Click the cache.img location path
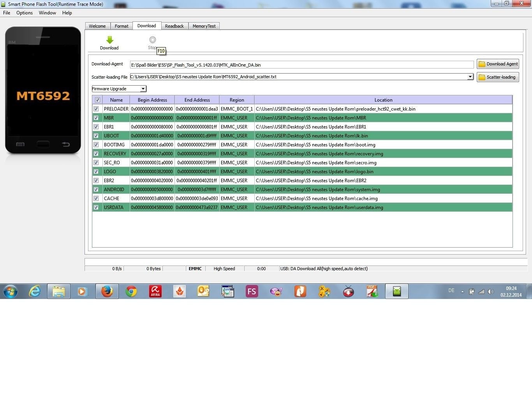This screenshot has height=415, width=532. pyautogui.click(x=317, y=199)
